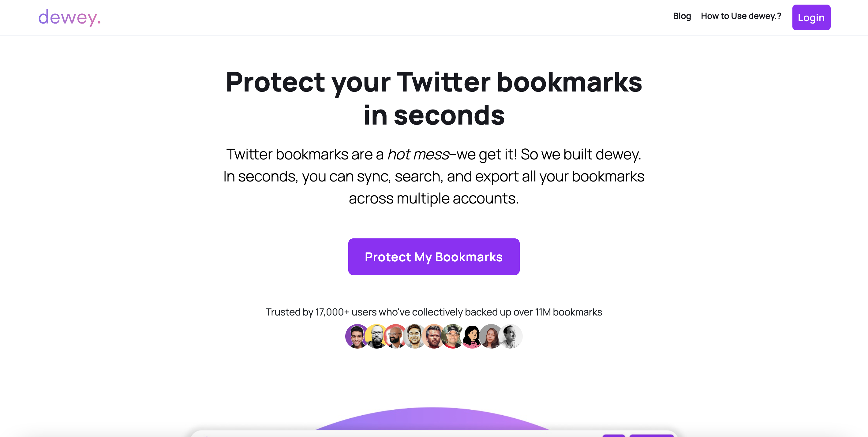The width and height of the screenshot is (868, 437).
Task: Click the long-haired woman avatar on grey background
Action: point(491,336)
